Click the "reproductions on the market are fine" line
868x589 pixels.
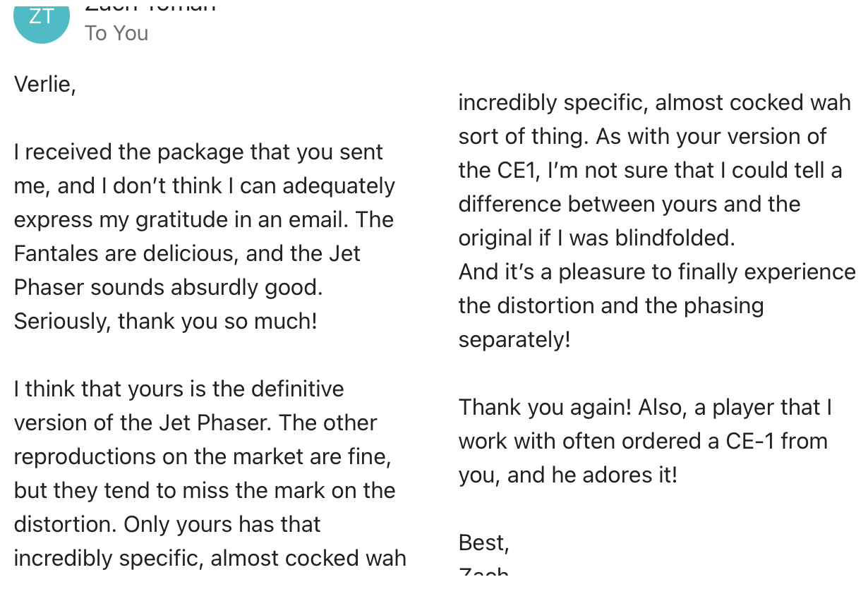(203, 457)
